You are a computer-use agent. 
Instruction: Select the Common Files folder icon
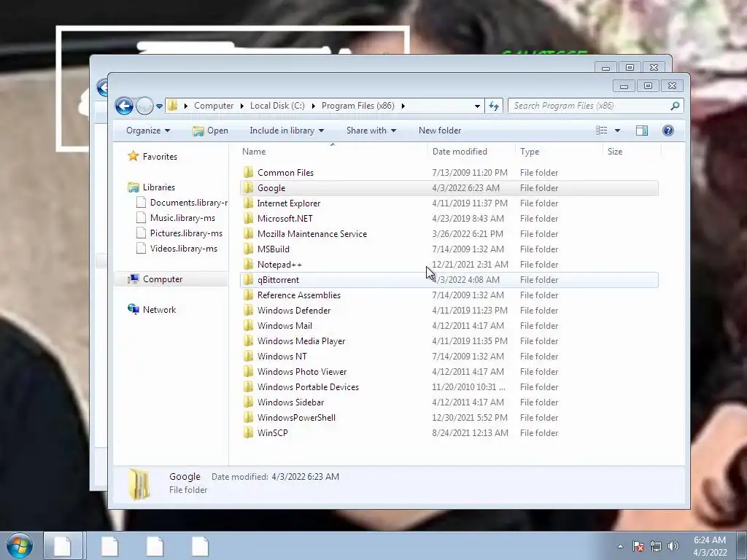click(248, 172)
